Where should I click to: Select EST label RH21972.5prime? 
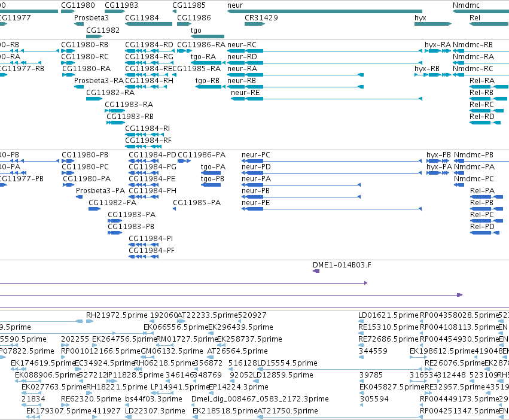tap(117, 315)
